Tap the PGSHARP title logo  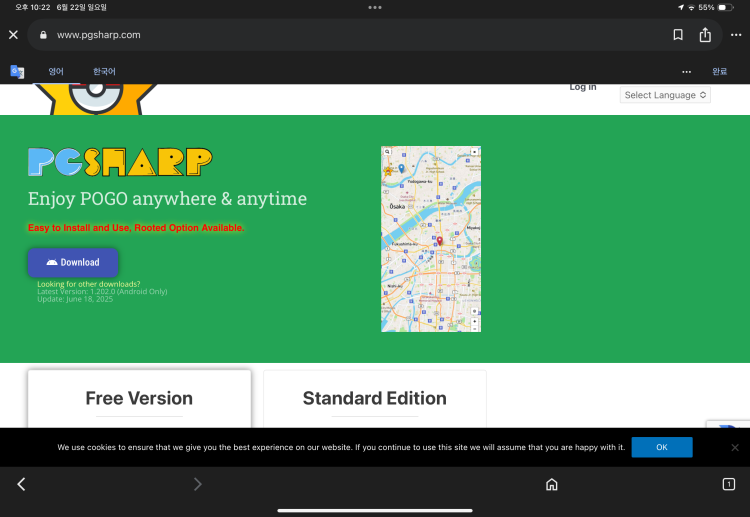[120, 162]
